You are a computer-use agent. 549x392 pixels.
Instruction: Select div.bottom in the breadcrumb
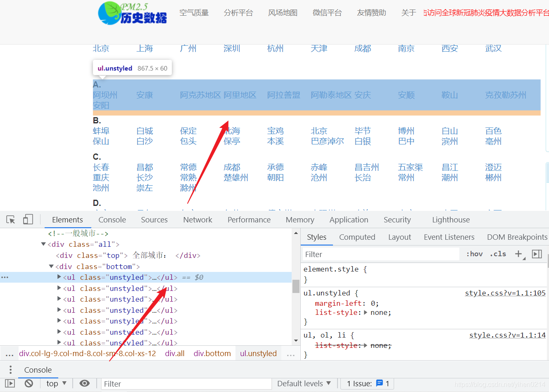click(212, 354)
